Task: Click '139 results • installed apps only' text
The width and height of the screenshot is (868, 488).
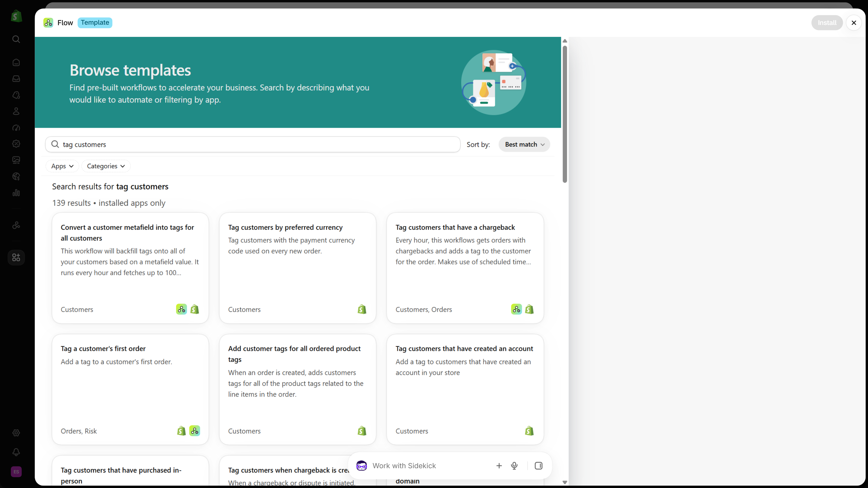Action: point(108,203)
